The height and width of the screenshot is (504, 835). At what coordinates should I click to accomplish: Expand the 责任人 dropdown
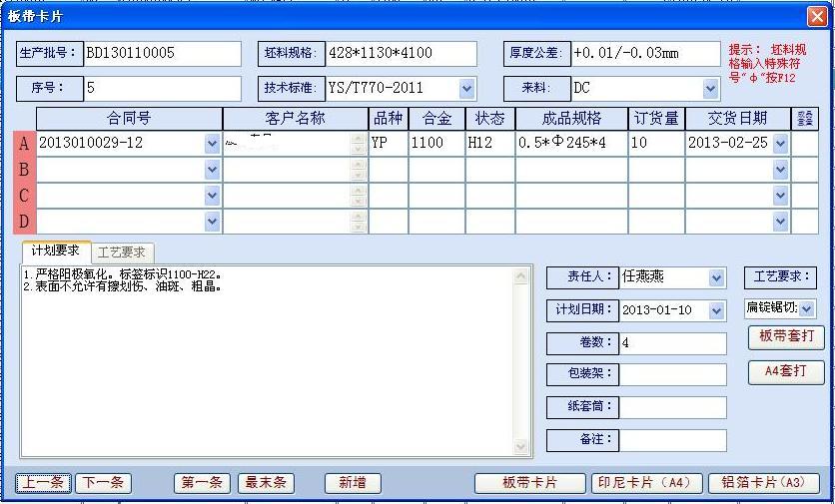[716, 277]
